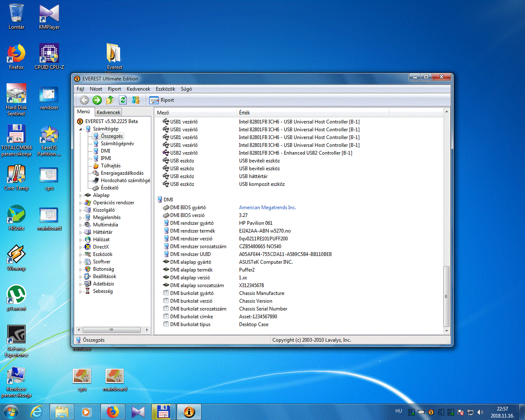The image size is (525, 420).
Task: Click the two-people icon in the toolbar
Action: (x=136, y=100)
